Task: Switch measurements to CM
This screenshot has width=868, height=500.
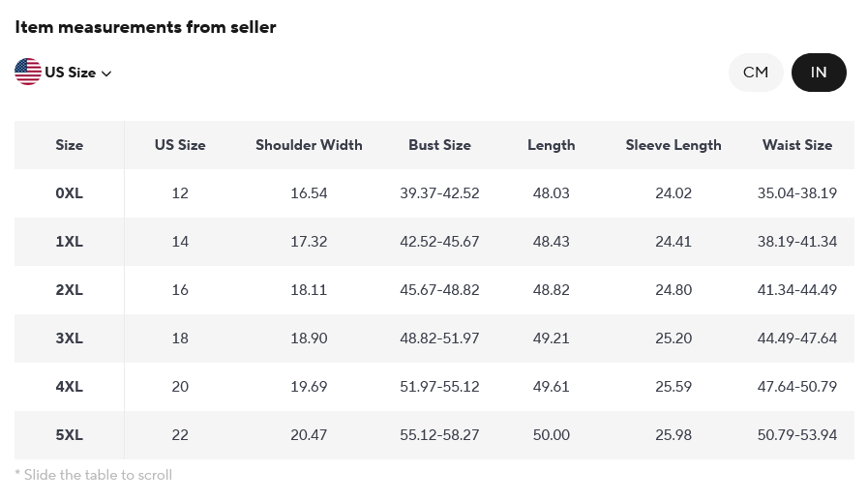Action: tap(756, 73)
